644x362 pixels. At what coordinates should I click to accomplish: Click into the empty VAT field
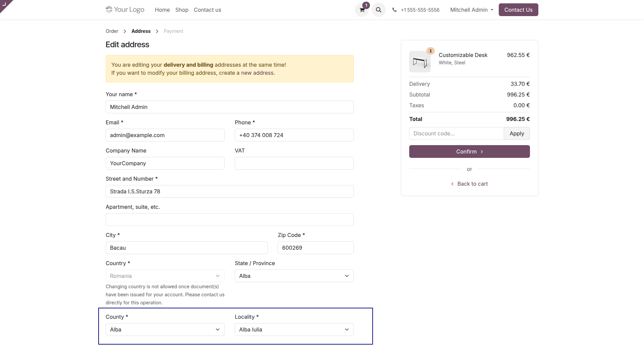click(x=294, y=163)
